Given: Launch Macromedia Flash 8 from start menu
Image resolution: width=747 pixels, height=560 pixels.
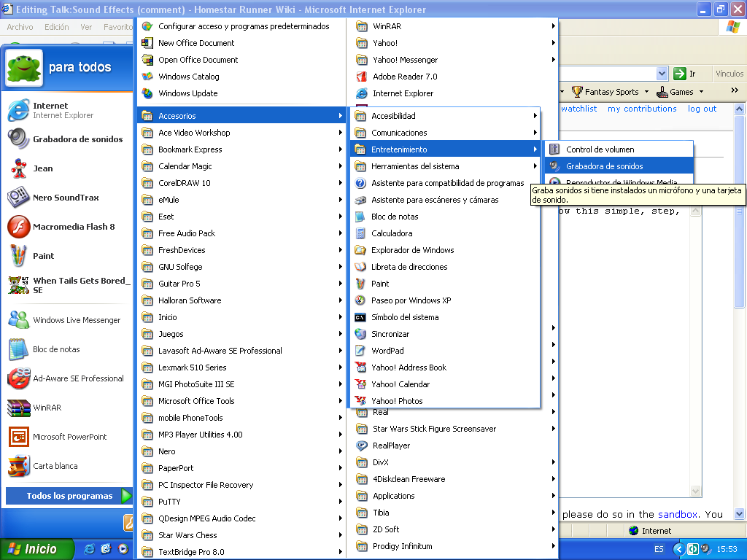Looking at the screenshot, I should (68, 227).
